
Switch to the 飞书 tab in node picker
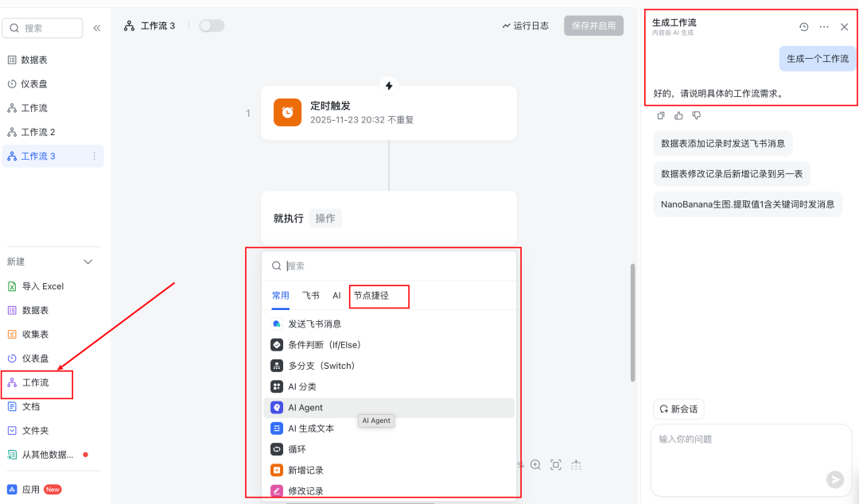click(311, 294)
